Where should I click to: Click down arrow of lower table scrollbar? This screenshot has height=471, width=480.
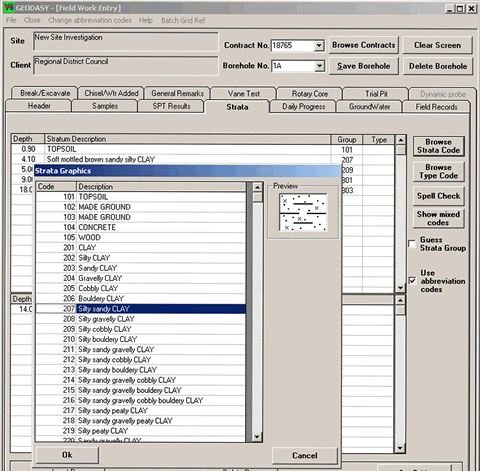(401, 448)
